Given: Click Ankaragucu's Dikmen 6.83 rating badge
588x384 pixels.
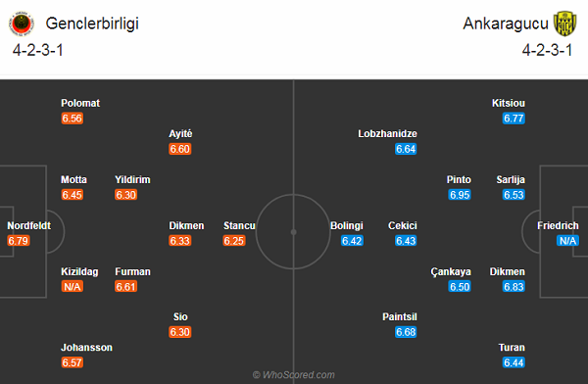Looking at the screenshot, I should coord(514,287).
